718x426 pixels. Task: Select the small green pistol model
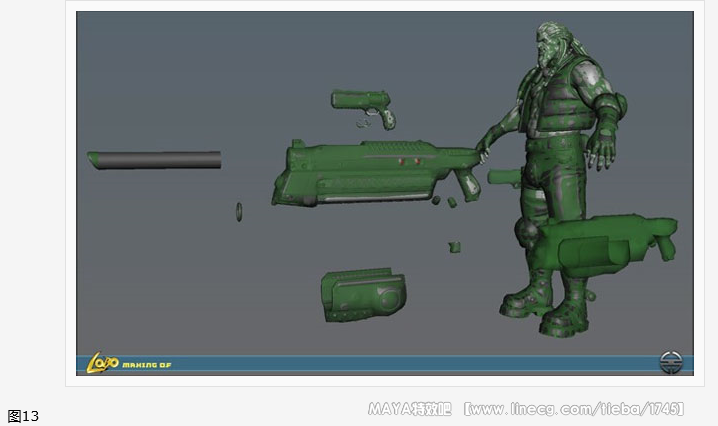362,103
